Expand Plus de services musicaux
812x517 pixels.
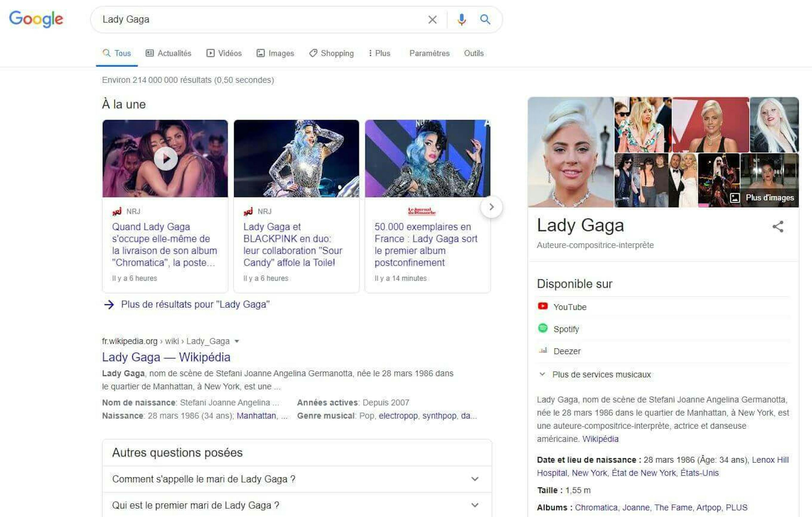(601, 375)
